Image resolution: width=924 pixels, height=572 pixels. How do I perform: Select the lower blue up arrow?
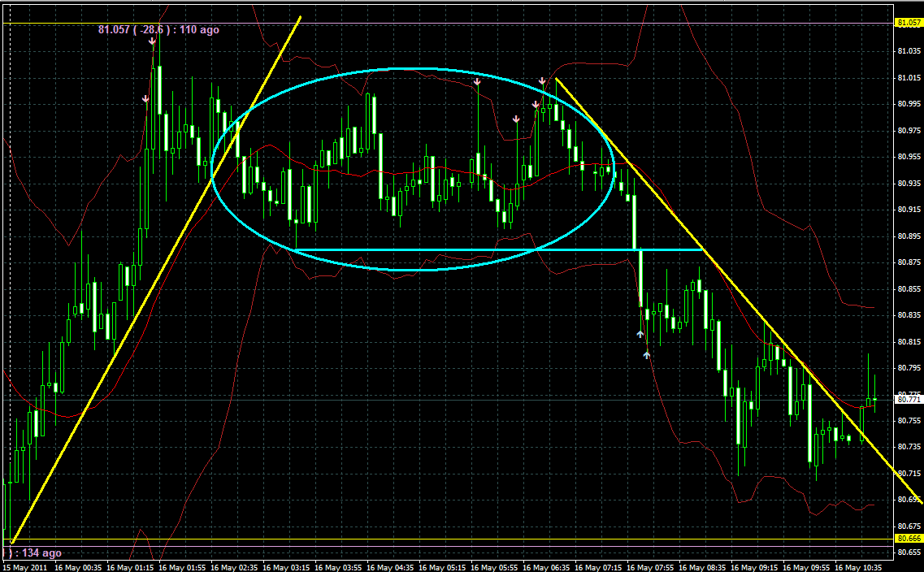point(647,354)
